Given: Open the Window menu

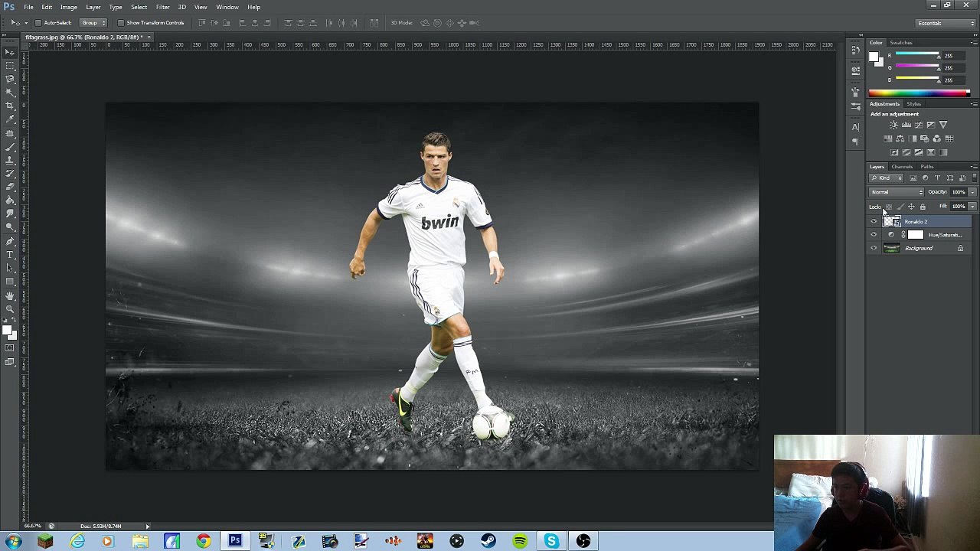Looking at the screenshot, I should tap(227, 7).
